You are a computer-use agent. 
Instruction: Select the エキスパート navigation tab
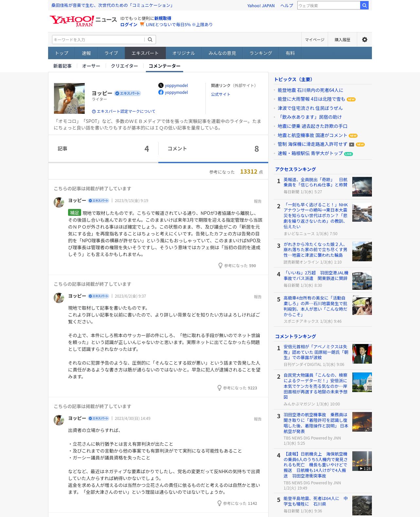(x=145, y=53)
